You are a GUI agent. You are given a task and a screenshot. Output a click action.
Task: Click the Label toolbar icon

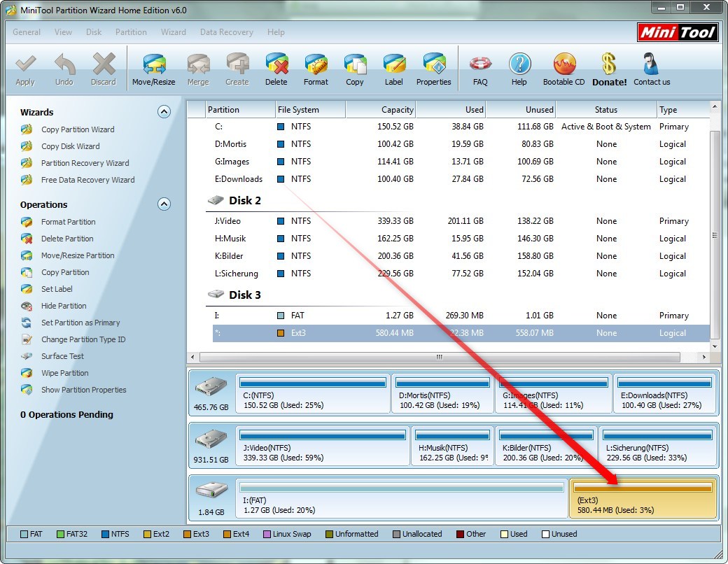[393, 70]
